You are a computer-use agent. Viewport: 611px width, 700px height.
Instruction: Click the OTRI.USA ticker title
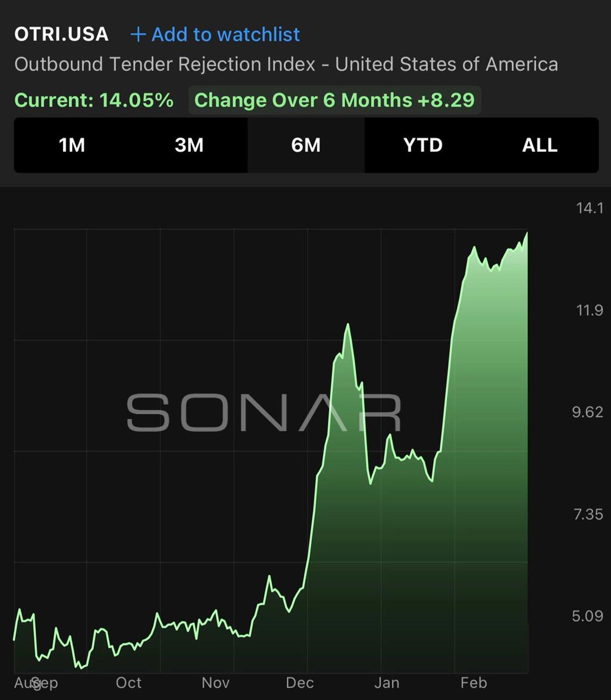click(62, 34)
